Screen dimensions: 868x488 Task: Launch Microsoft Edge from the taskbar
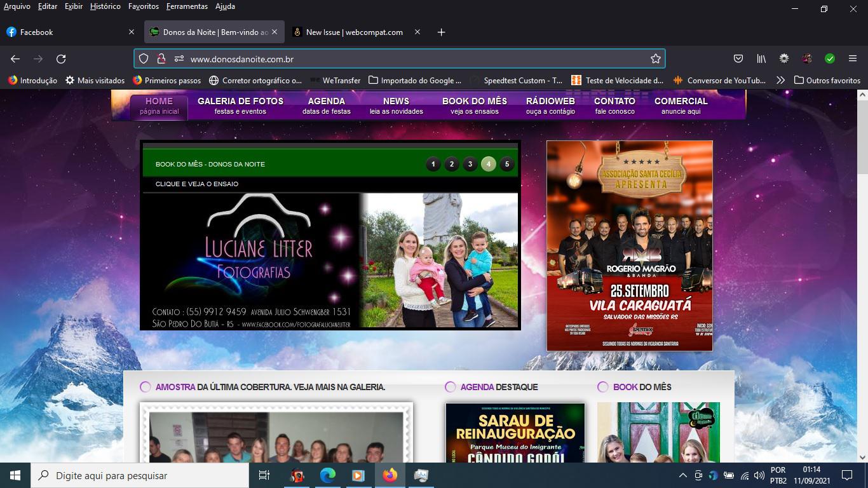click(328, 475)
